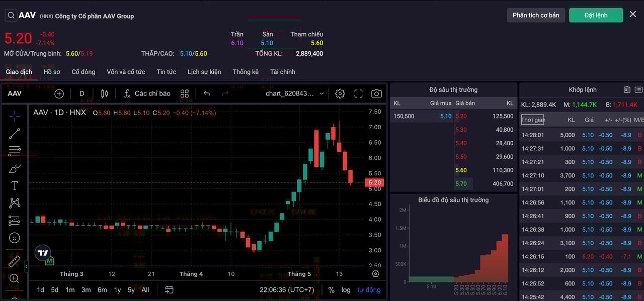Click the add symbol compare plus icon
Screen dimensions: 644x301
59,93
